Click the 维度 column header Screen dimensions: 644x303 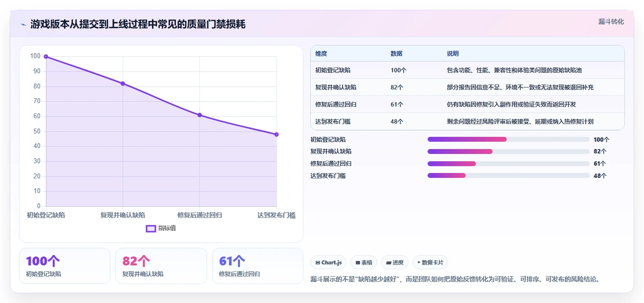321,54
